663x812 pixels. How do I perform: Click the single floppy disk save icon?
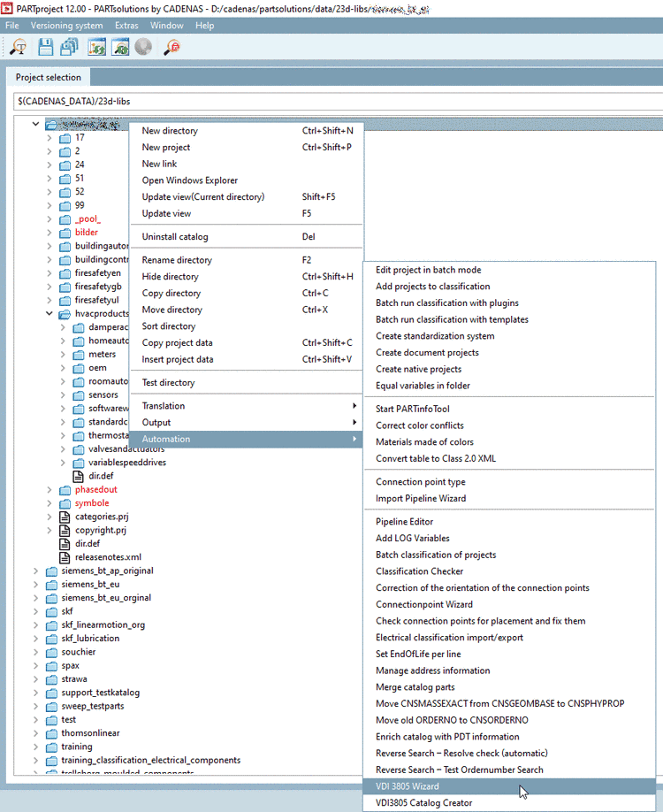tap(46, 47)
